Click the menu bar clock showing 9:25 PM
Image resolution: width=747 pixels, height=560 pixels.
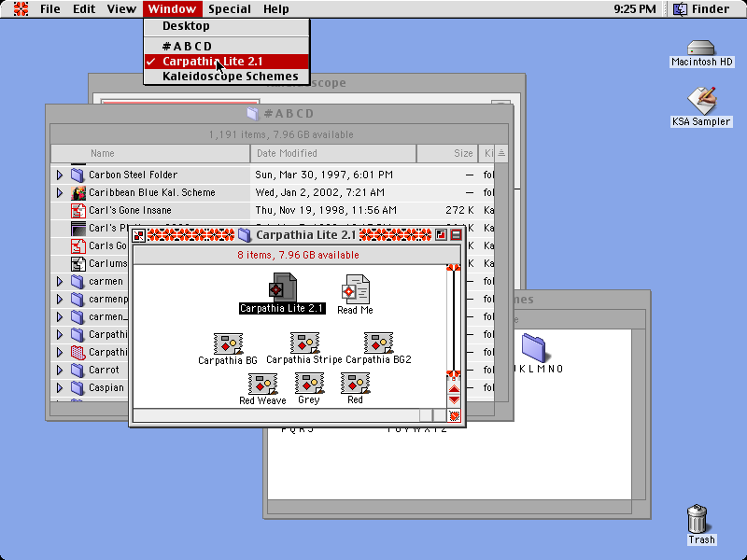point(635,8)
